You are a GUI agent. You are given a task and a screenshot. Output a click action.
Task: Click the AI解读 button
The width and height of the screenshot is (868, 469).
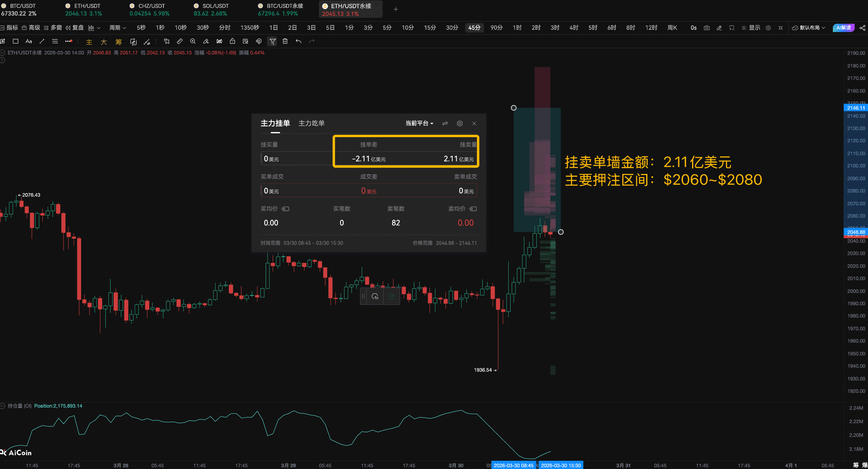coord(843,28)
